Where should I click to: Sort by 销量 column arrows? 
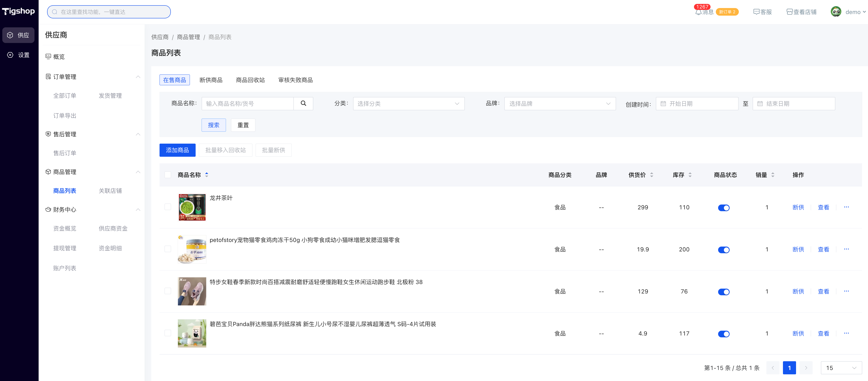point(773,175)
